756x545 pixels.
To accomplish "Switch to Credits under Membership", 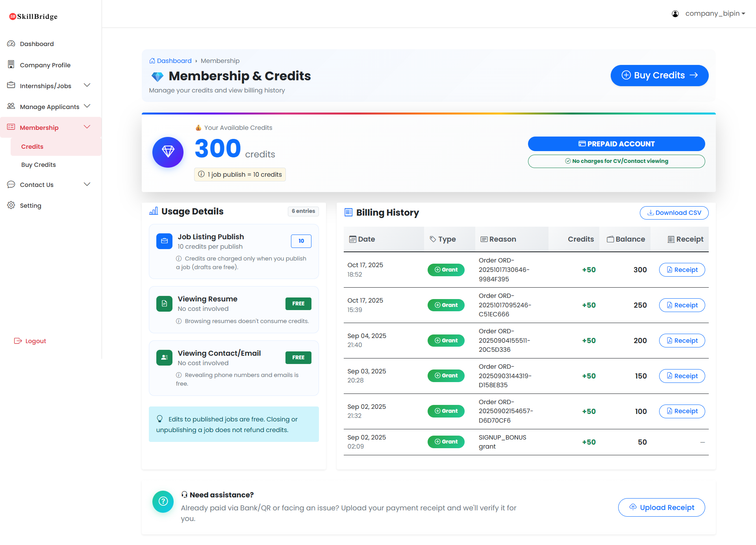I will (32, 146).
